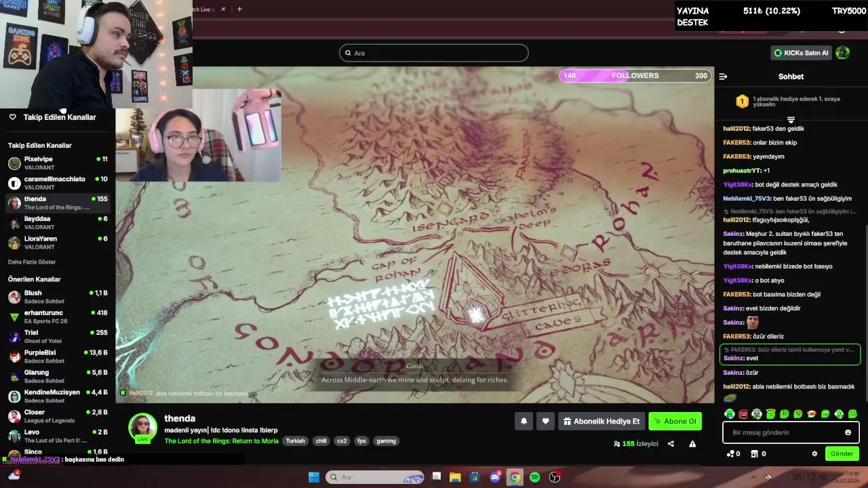Click Takip Edilen Kanallar heart heading
This screenshot has width=868, height=488.
tap(52, 117)
